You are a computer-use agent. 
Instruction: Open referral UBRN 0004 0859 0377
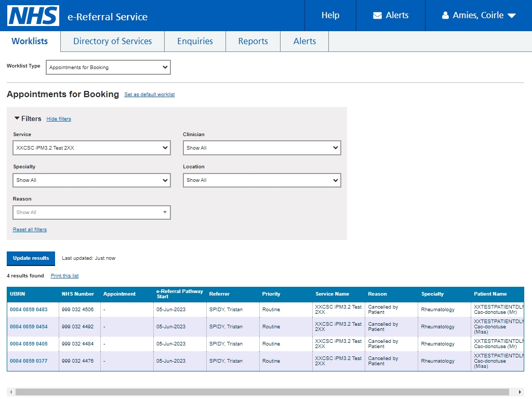click(x=29, y=361)
